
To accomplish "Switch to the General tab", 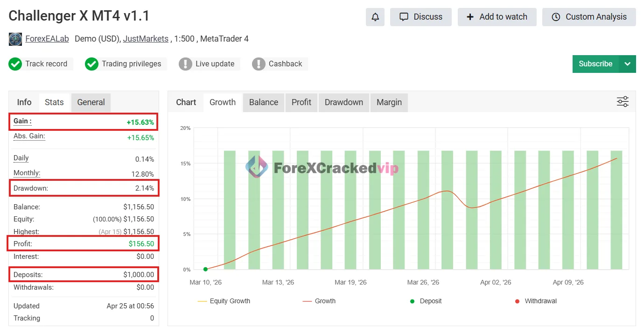I will pos(91,102).
